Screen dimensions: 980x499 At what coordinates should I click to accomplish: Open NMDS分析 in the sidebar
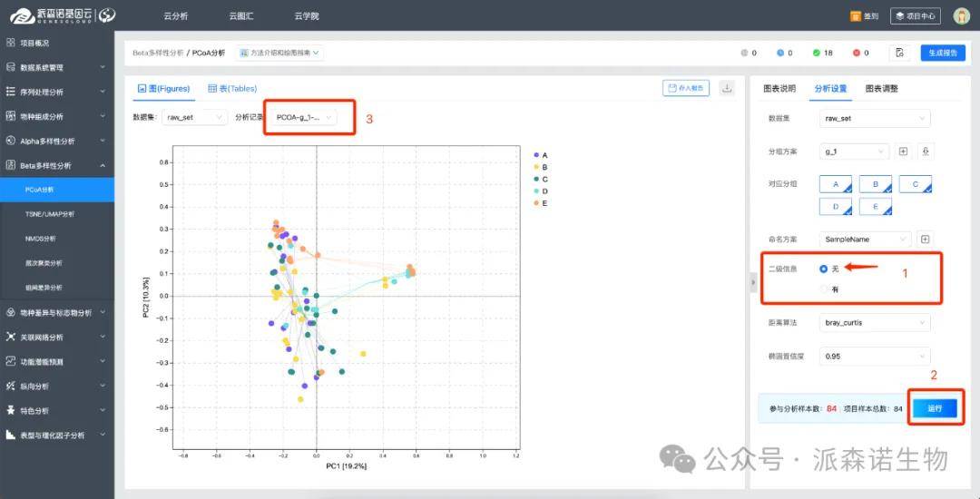[x=41, y=239]
